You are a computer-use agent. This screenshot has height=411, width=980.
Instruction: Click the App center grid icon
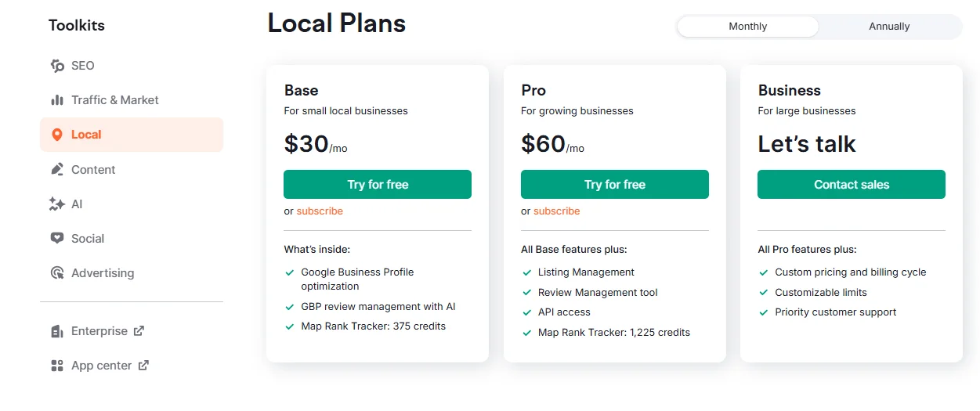pos(57,366)
